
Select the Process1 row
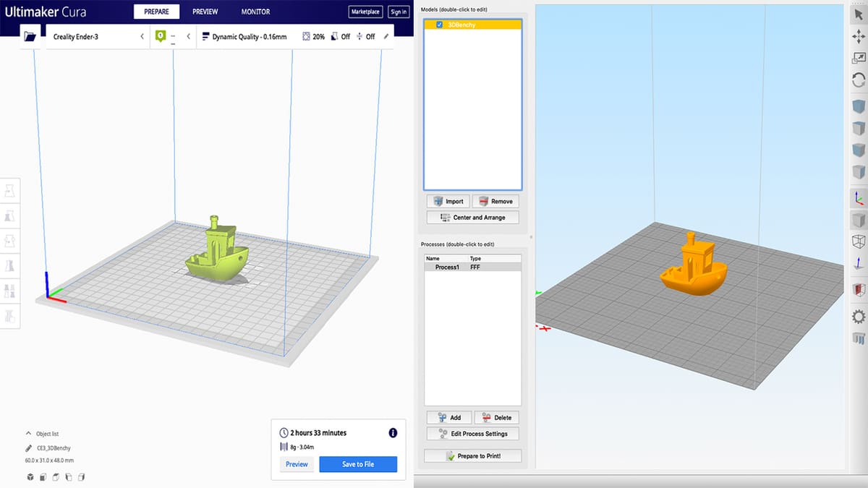pyautogui.click(x=472, y=267)
